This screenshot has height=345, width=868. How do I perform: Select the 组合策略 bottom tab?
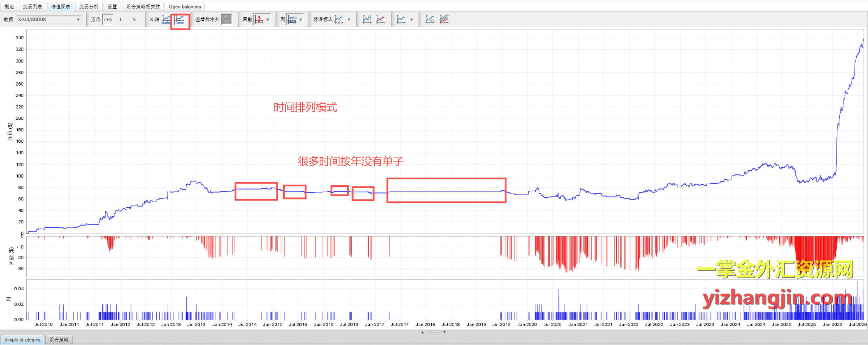pyautogui.click(x=59, y=340)
